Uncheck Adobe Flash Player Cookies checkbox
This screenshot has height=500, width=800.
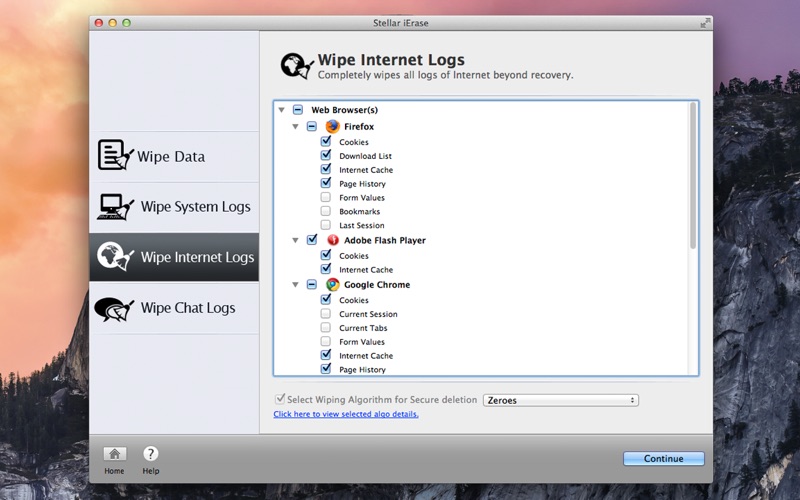[x=326, y=255]
